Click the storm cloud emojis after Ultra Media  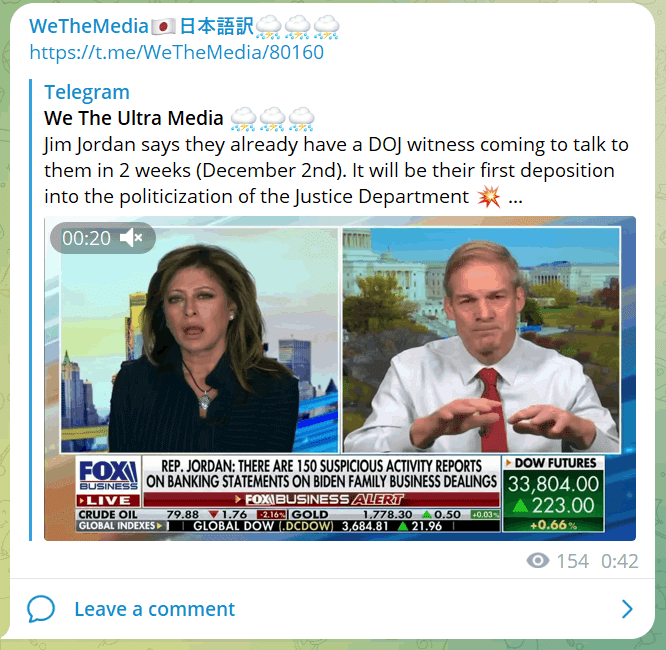tap(272, 119)
